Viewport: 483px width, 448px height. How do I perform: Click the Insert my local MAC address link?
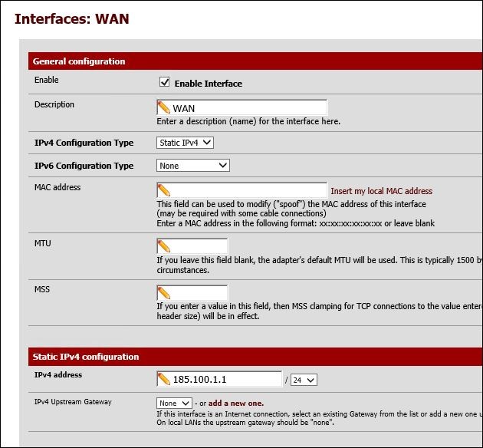click(x=381, y=191)
